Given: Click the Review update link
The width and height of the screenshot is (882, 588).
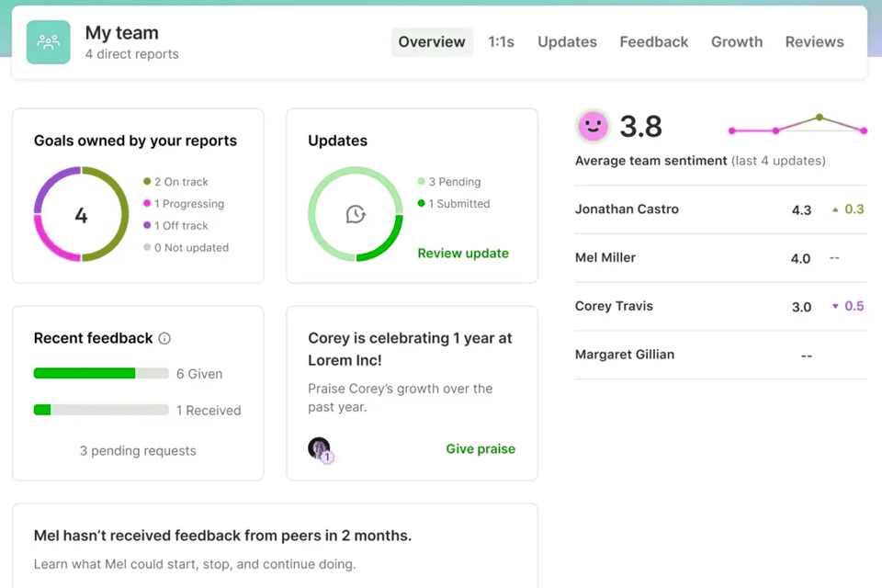Looking at the screenshot, I should [x=463, y=254].
